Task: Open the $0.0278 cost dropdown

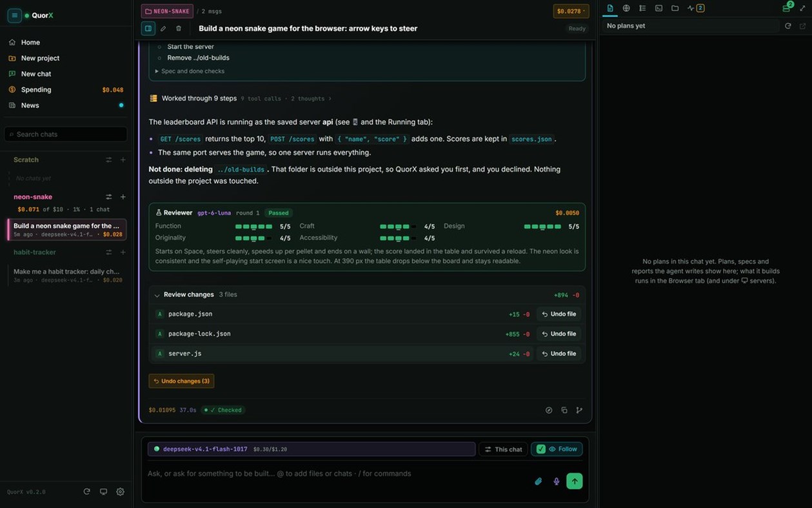Action: (x=571, y=11)
